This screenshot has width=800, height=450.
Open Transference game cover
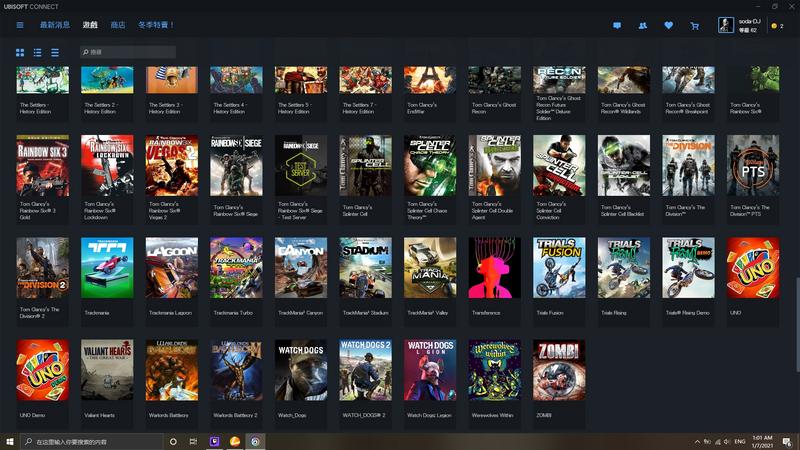pyautogui.click(x=495, y=268)
